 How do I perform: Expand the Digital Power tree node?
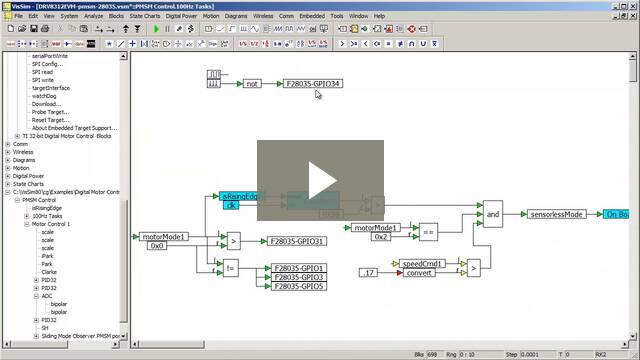coord(8,176)
